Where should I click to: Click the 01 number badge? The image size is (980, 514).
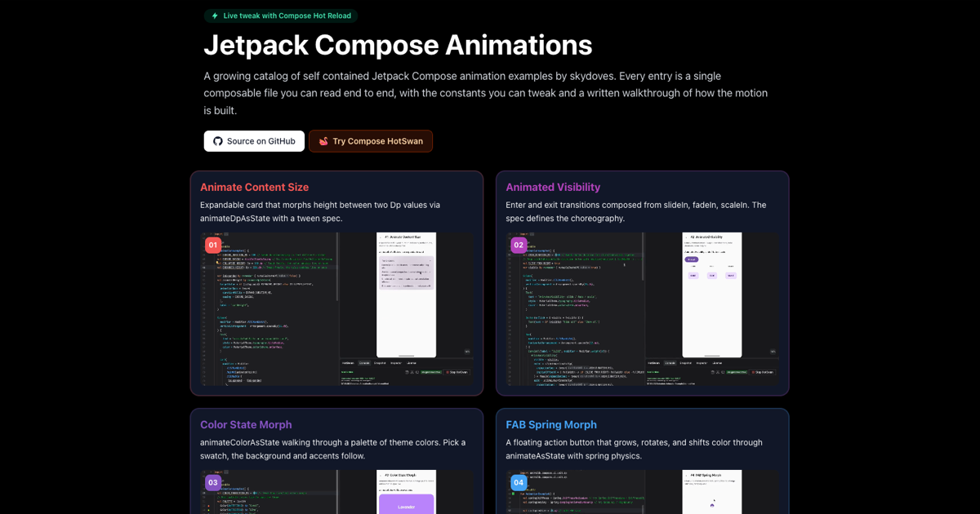click(x=212, y=245)
